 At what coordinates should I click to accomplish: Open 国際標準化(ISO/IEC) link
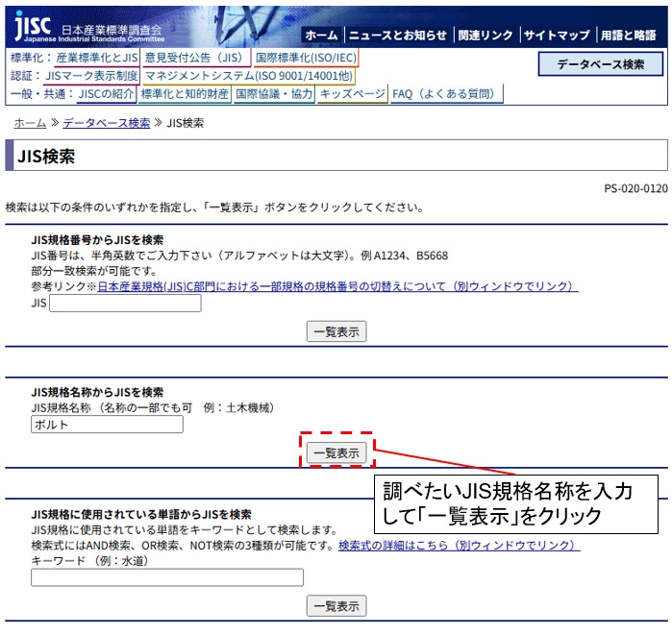305,58
